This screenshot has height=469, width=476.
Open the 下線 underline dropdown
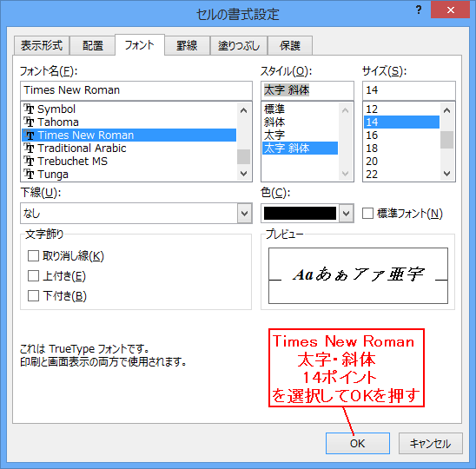tap(136, 214)
